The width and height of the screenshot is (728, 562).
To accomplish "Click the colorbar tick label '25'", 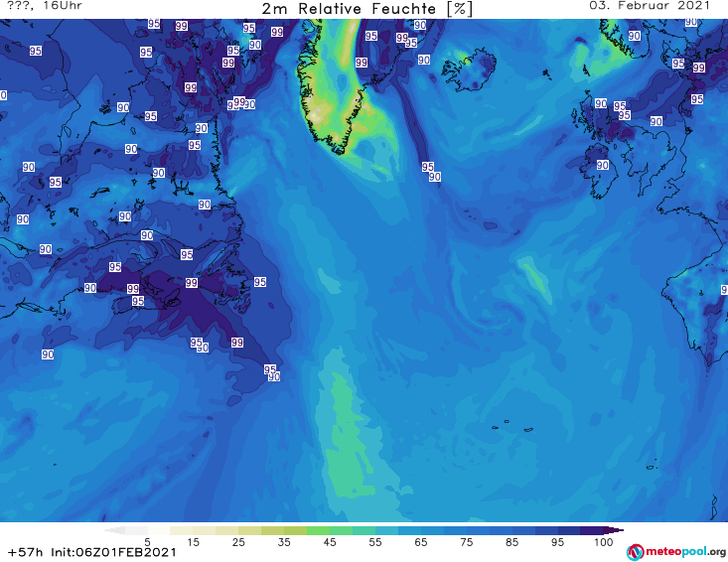I will pos(238,542).
